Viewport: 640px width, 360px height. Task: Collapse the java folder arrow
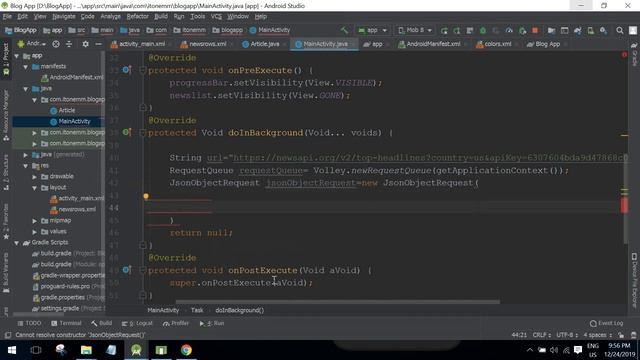26,89
